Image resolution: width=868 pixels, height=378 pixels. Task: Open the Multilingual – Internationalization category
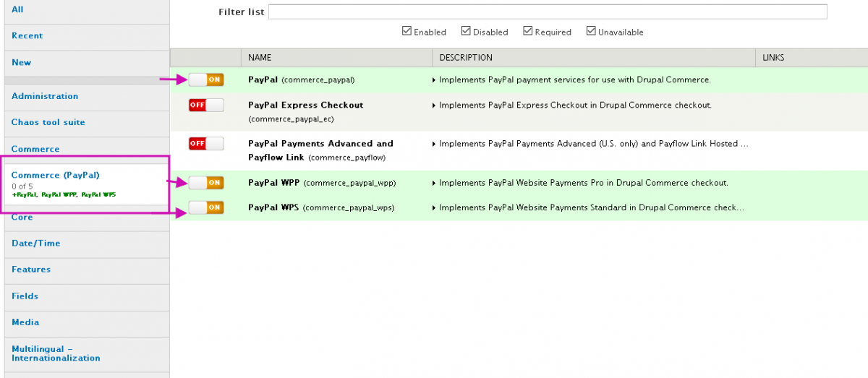[87, 353]
